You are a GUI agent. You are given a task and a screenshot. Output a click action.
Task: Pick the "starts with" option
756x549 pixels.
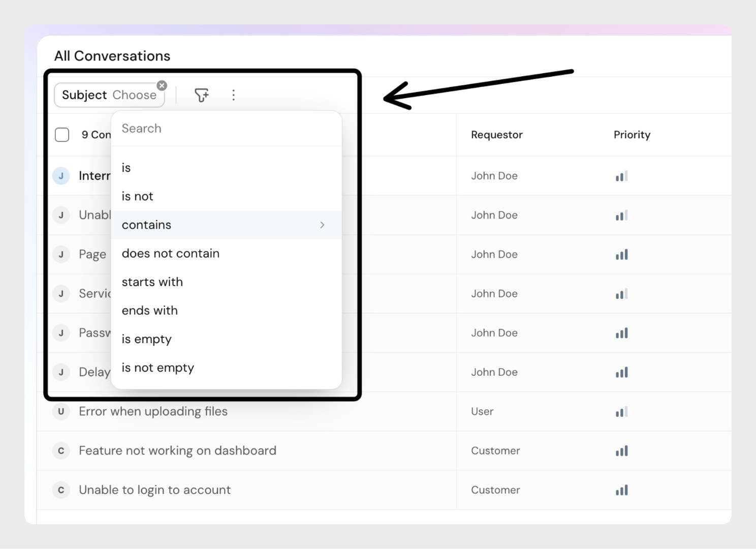tap(152, 282)
